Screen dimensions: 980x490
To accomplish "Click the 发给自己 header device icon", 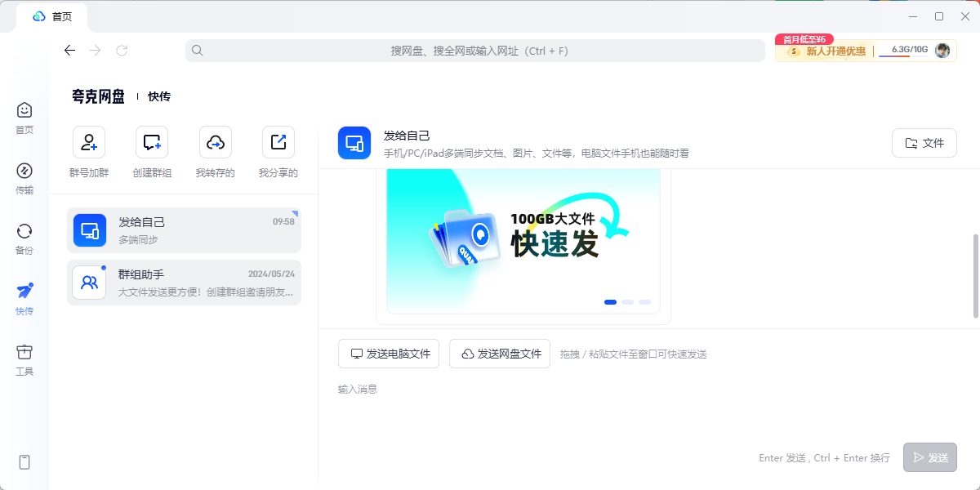I will pyautogui.click(x=354, y=144).
